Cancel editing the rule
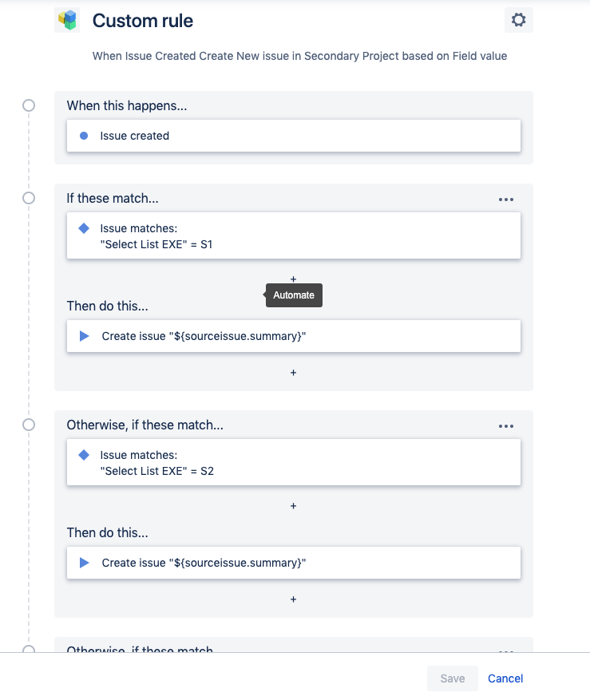Viewport: 590px width, 700px height. (505, 678)
